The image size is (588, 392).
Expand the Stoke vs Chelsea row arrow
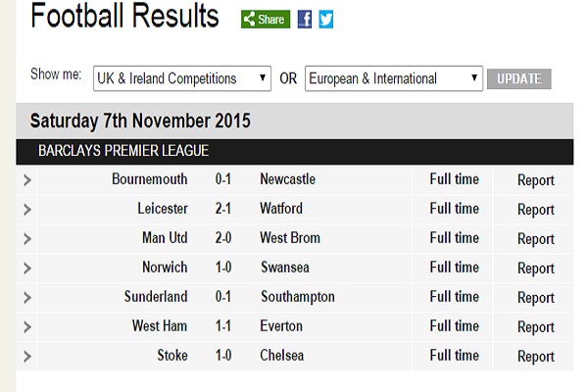coord(27,356)
